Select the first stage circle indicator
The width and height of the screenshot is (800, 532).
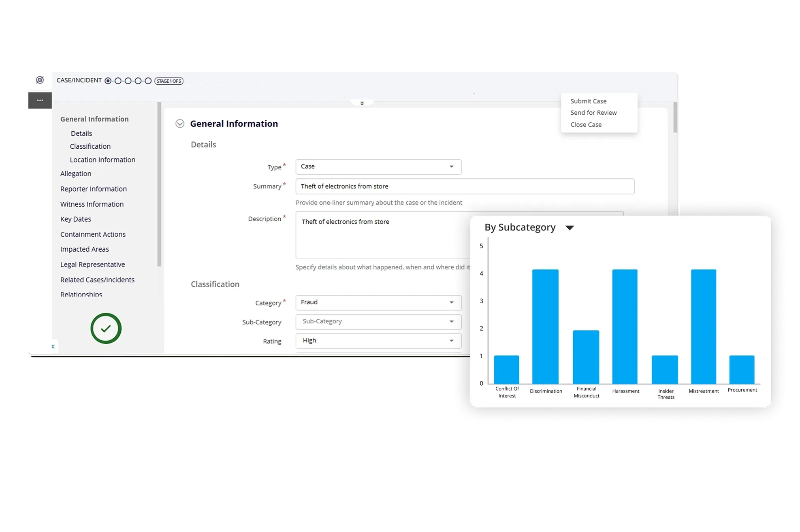[x=108, y=81]
